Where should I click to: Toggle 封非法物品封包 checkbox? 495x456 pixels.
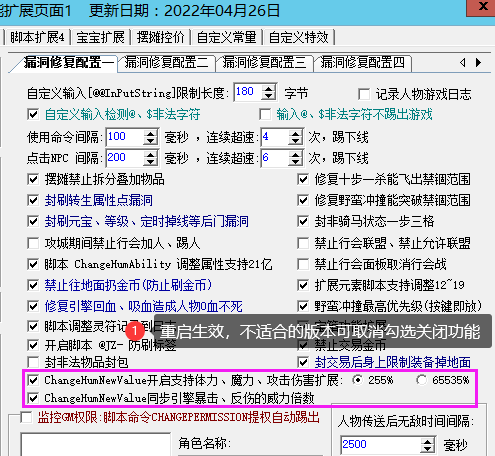tap(33, 362)
